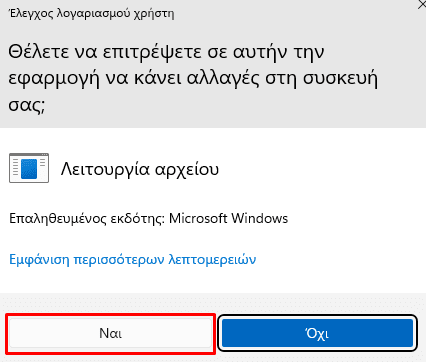
Task: Click the blue Όχι button
Action: pos(317,333)
